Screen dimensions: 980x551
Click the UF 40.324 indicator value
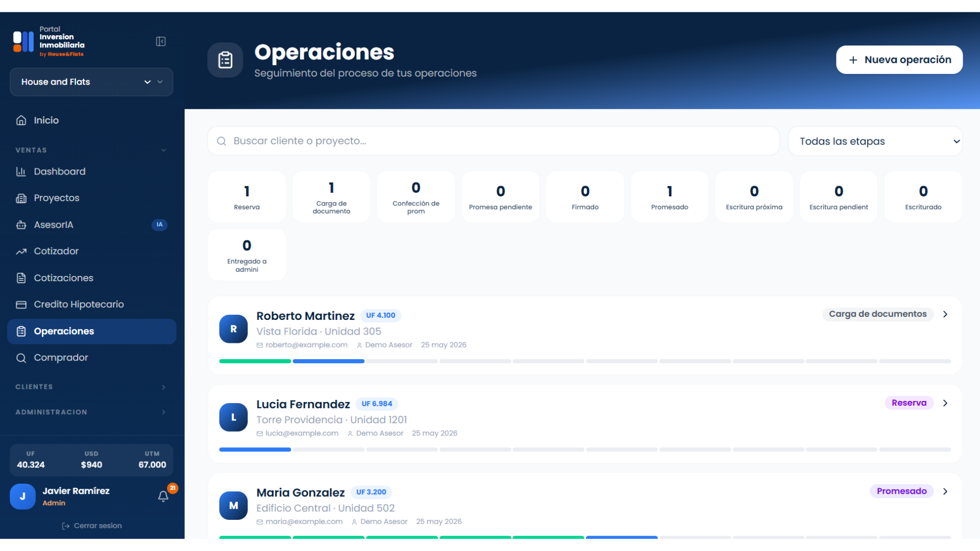31,465
